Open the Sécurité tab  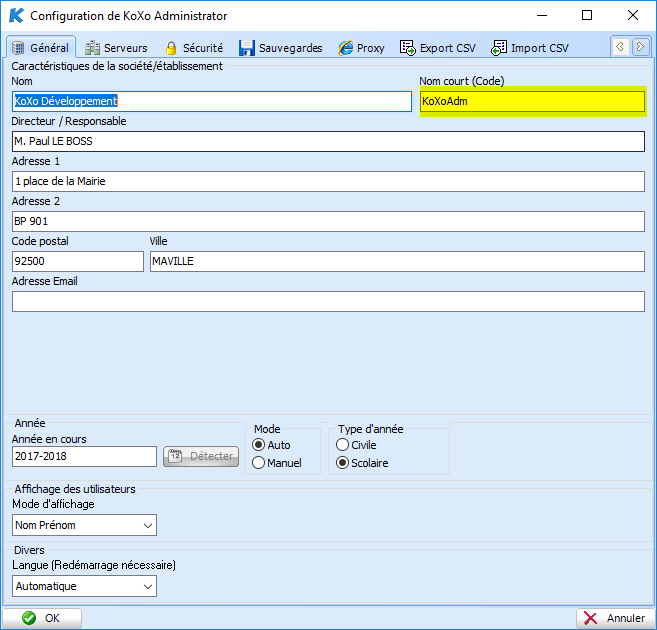tap(194, 48)
